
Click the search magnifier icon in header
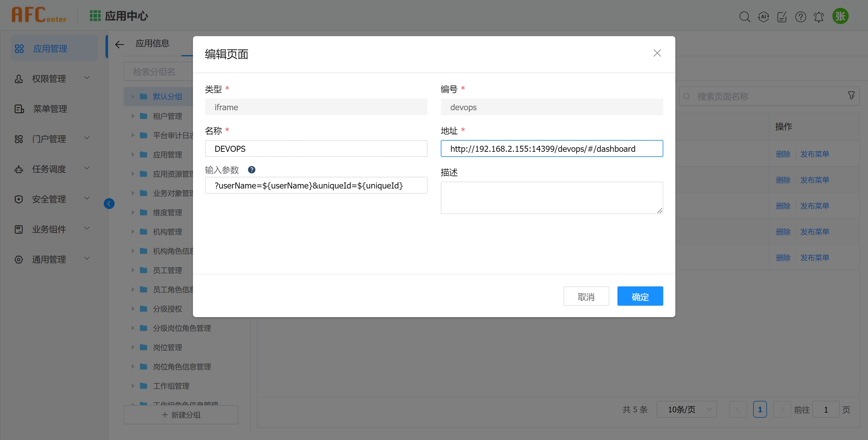745,17
